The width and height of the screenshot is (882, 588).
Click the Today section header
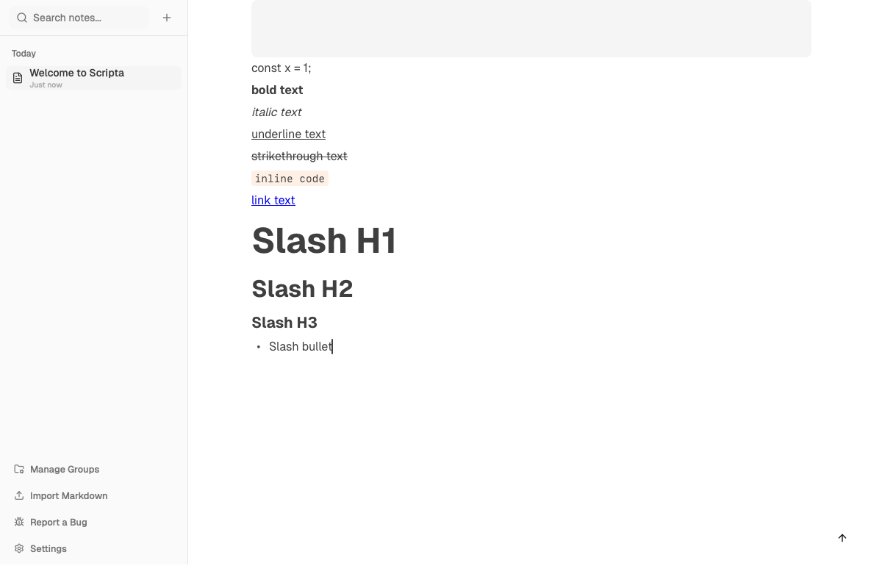[24, 53]
